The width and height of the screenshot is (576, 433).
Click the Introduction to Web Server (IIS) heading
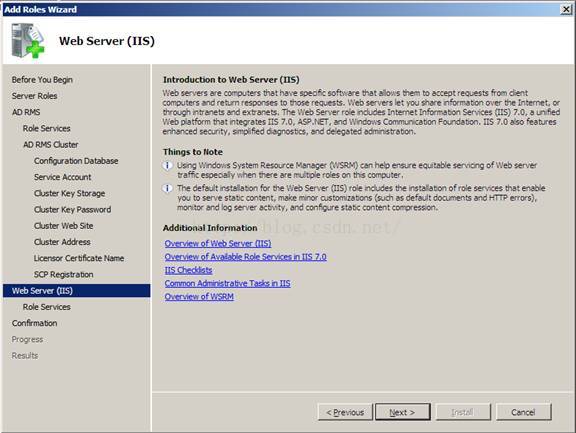click(231, 80)
